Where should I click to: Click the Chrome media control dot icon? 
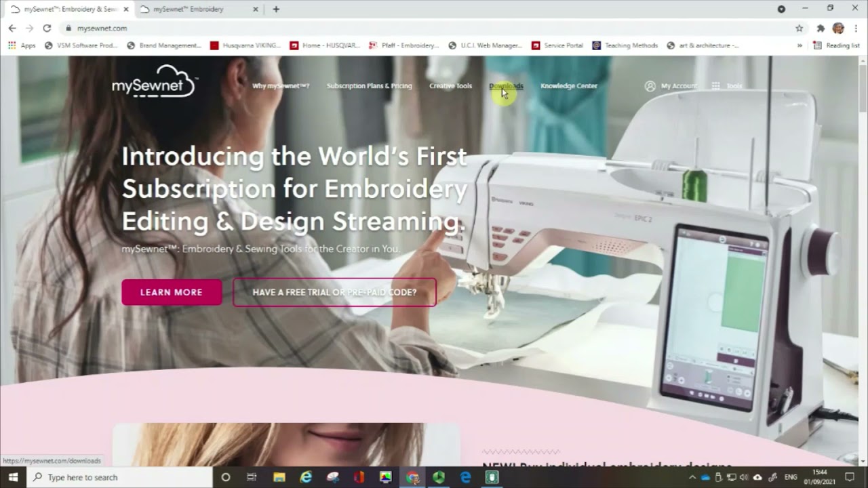[781, 9]
